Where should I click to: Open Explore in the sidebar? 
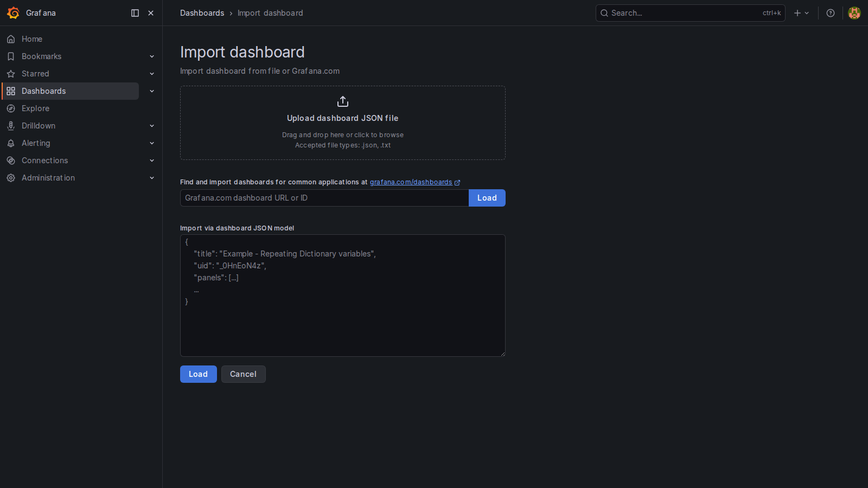[x=35, y=108]
